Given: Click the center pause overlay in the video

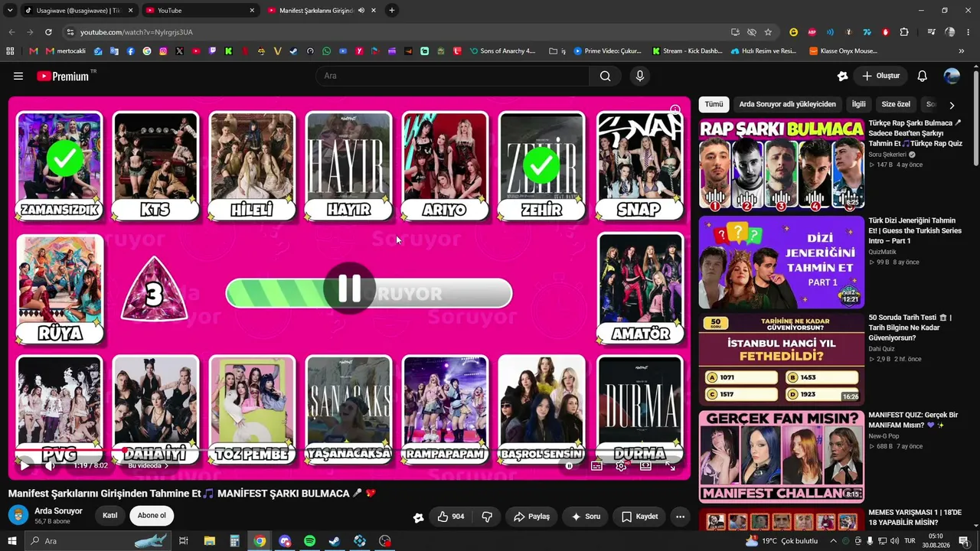Looking at the screenshot, I should (x=350, y=289).
